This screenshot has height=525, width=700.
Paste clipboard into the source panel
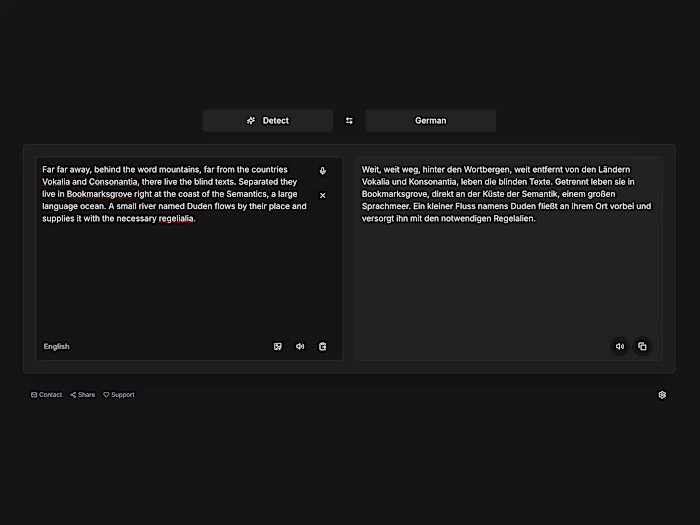coord(322,346)
